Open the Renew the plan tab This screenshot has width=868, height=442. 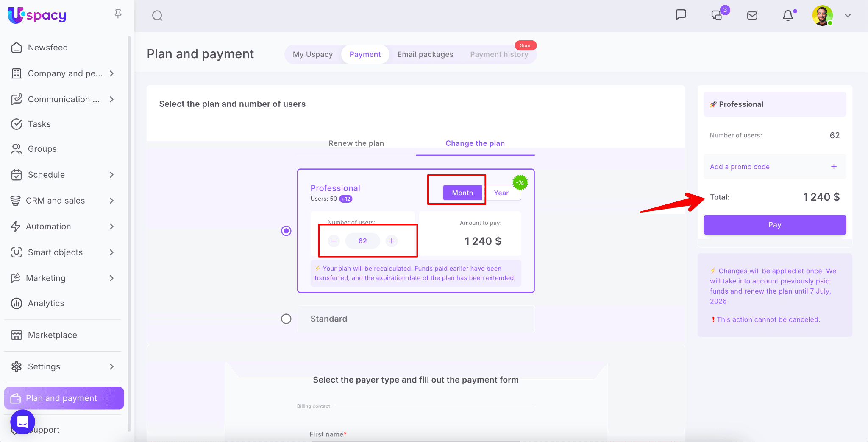356,143
